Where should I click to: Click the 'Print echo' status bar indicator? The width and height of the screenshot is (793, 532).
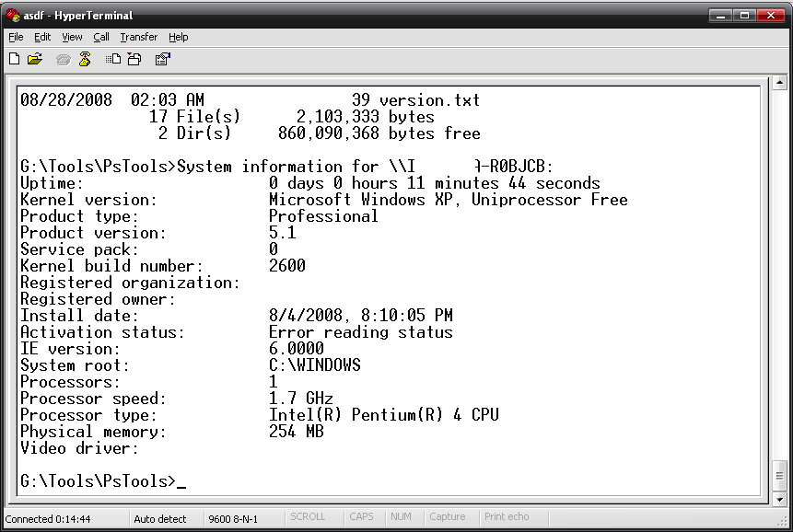coord(507,517)
